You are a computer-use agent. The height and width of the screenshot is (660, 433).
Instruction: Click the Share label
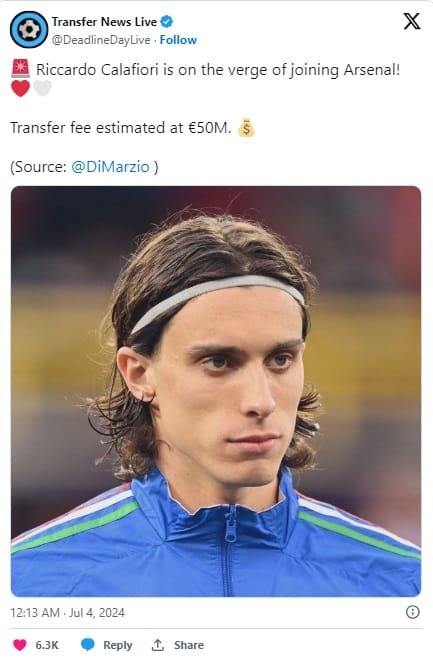point(189,645)
